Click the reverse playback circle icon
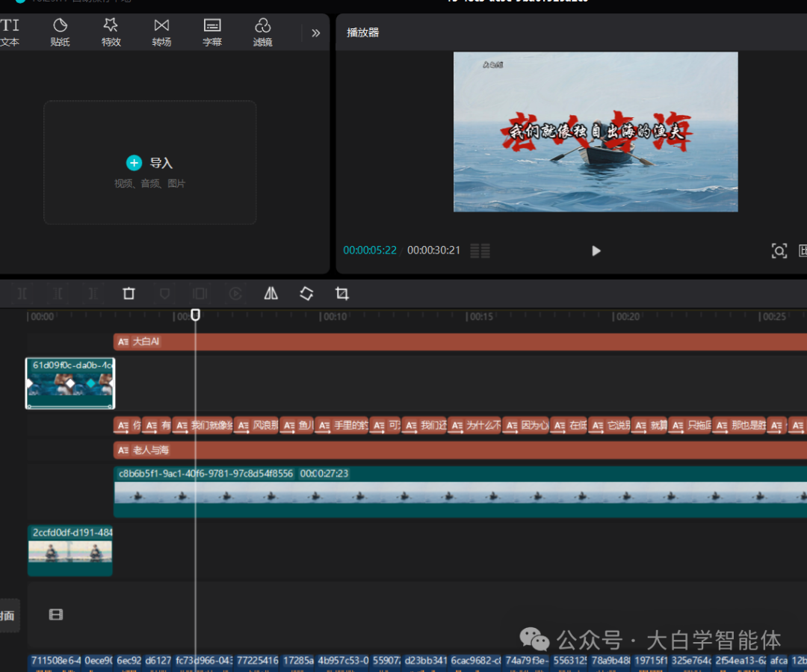 tap(235, 294)
